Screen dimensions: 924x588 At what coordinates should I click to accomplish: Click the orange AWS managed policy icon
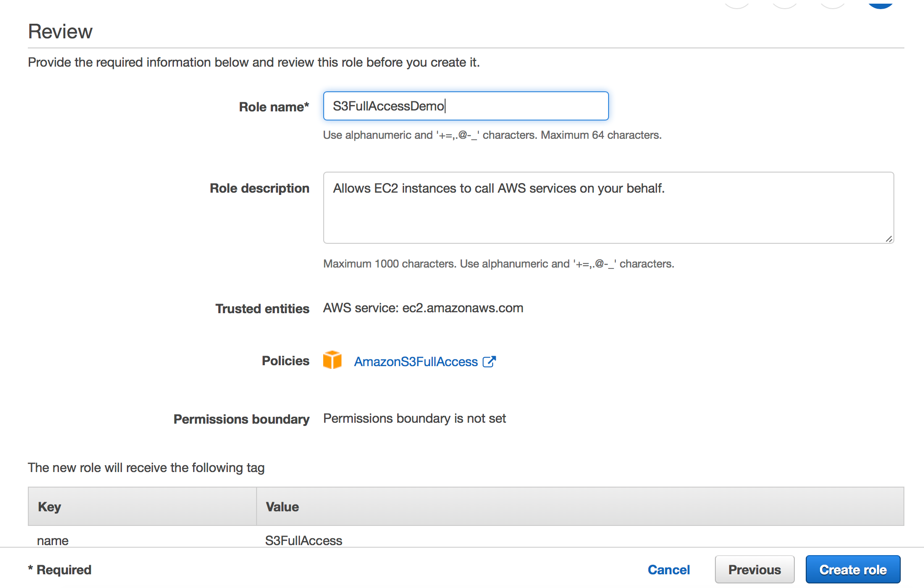pyautogui.click(x=332, y=360)
